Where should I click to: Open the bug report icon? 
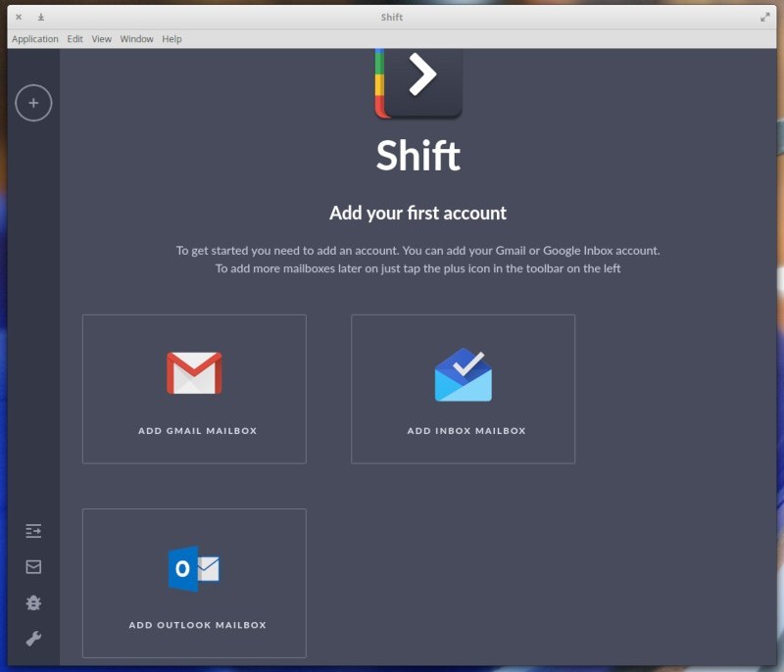coord(33,602)
